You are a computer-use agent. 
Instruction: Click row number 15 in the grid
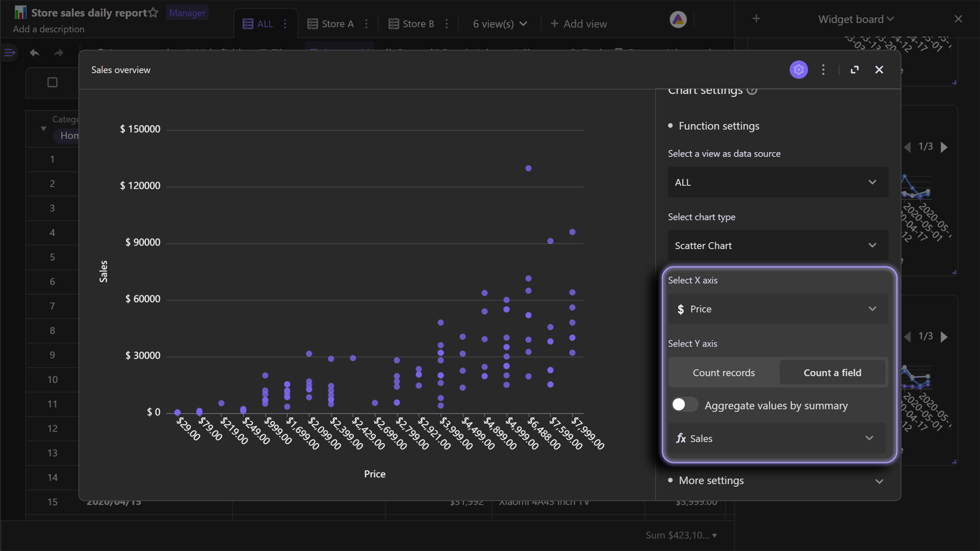point(52,502)
